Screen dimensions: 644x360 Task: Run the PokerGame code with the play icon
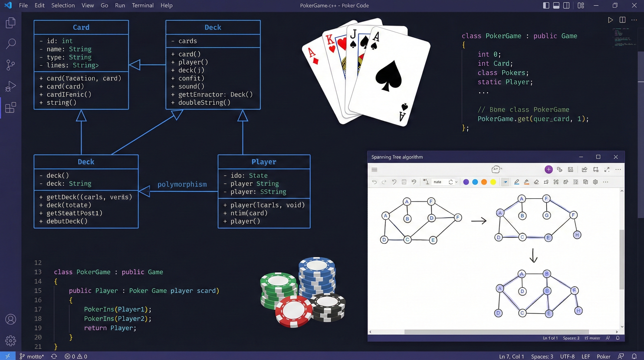(x=610, y=20)
